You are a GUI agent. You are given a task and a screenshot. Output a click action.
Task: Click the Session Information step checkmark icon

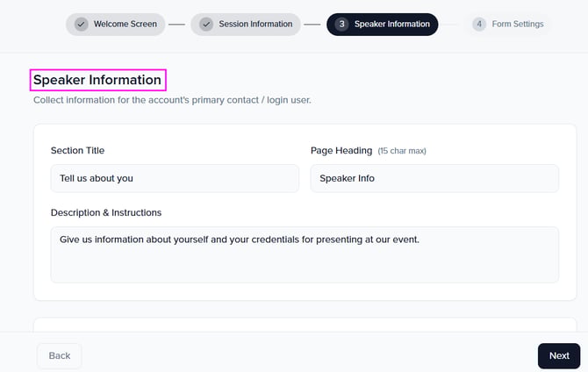click(205, 25)
